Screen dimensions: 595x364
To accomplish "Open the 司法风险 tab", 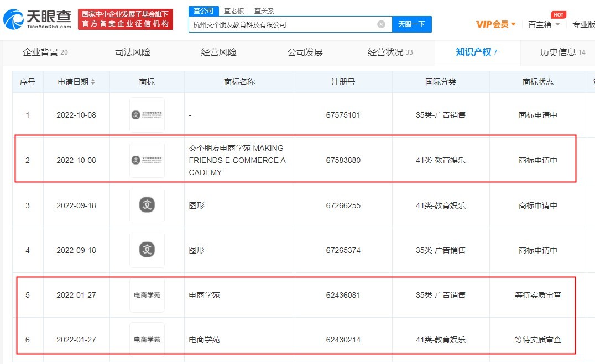I will tap(133, 52).
